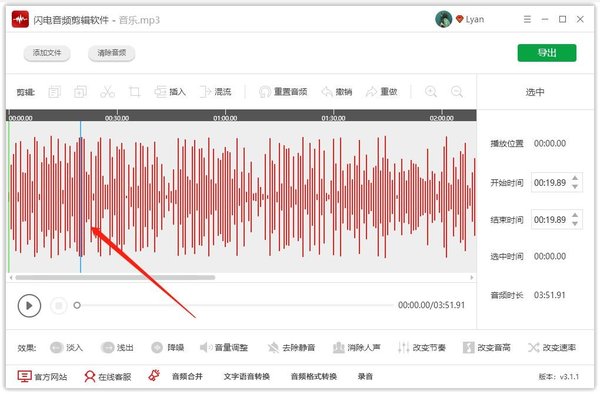Decrease 结束时间 with the down arrow
600x394 pixels.
[x=575, y=224]
